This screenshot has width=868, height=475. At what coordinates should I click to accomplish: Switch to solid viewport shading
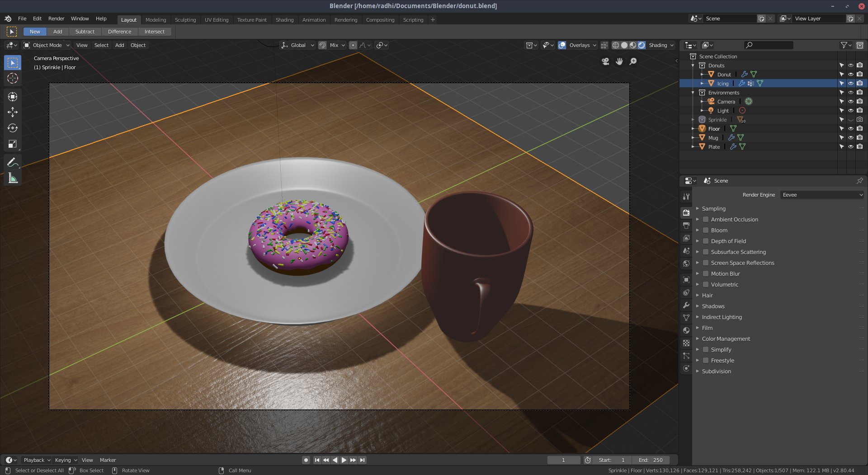pyautogui.click(x=624, y=45)
